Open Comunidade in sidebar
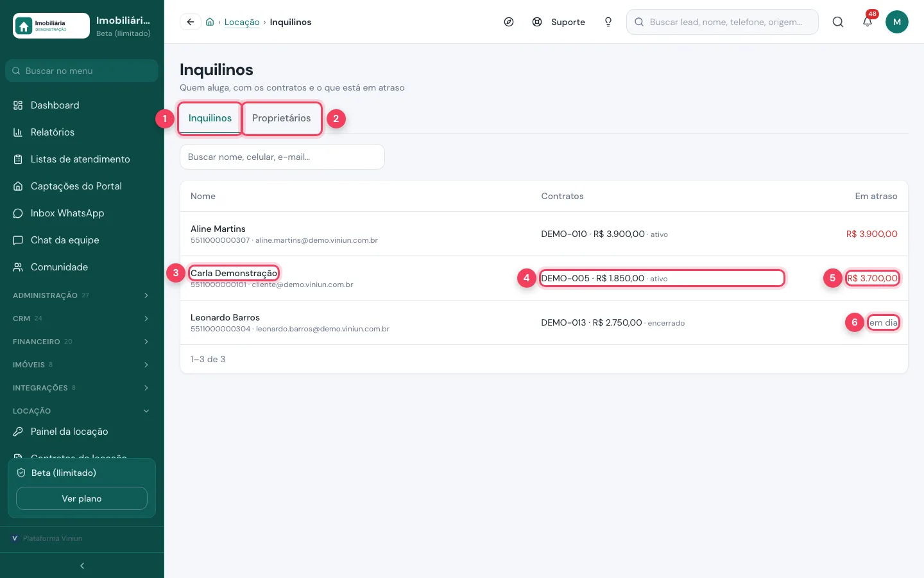The width and height of the screenshot is (924, 578). 82,267
